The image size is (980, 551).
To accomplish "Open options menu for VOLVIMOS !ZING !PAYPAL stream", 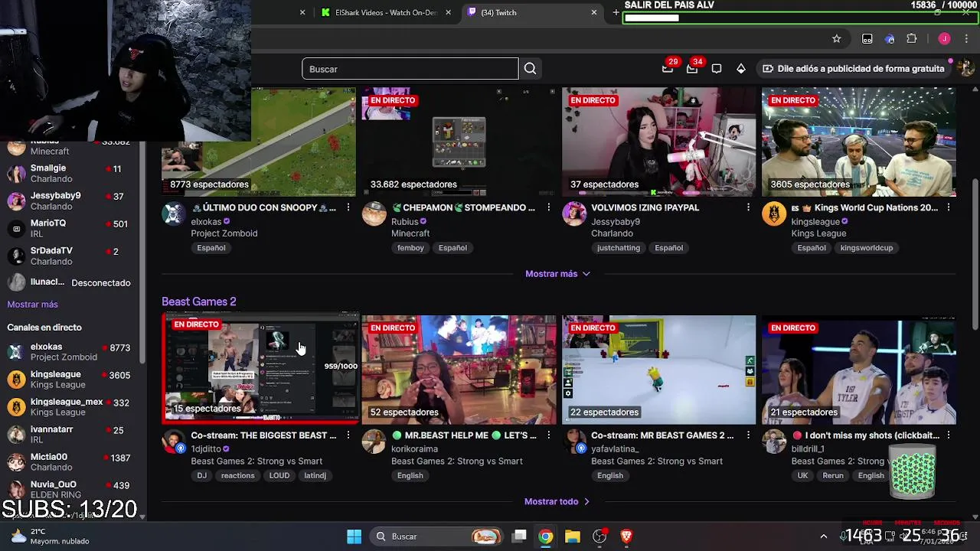I will coord(748,207).
